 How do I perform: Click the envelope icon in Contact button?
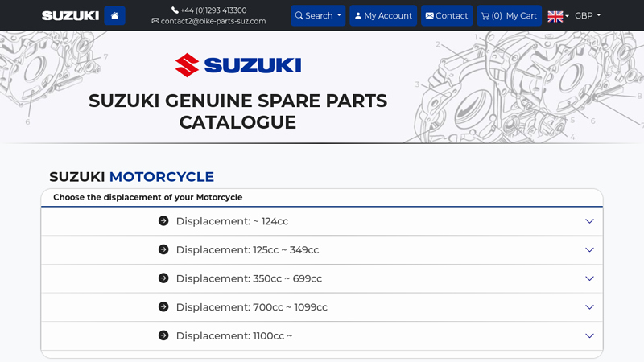(430, 15)
